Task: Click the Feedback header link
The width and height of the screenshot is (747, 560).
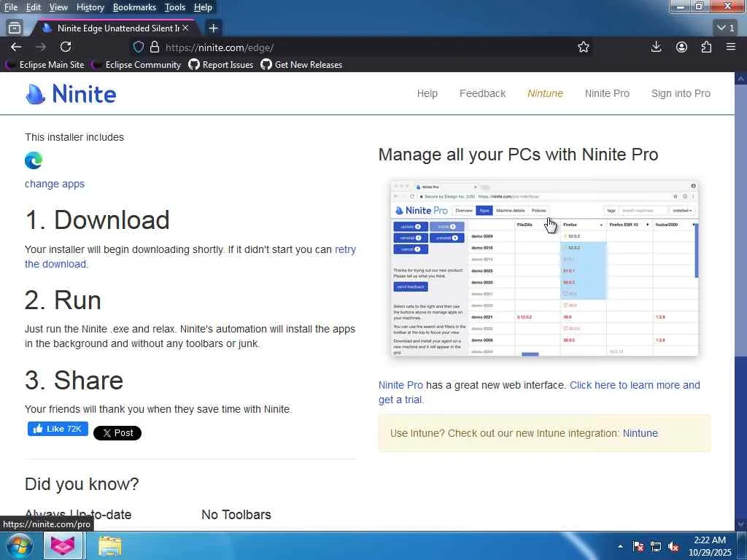Action: [483, 93]
